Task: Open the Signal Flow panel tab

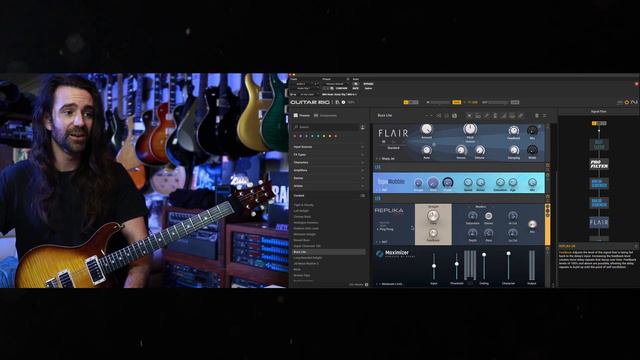Action: (x=598, y=111)
